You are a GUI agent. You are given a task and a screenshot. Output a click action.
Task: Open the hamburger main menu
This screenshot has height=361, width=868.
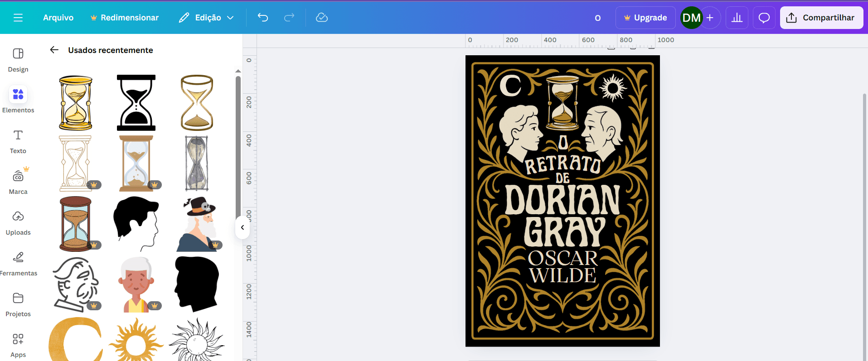pyautogui.click(x=18, y=18)
